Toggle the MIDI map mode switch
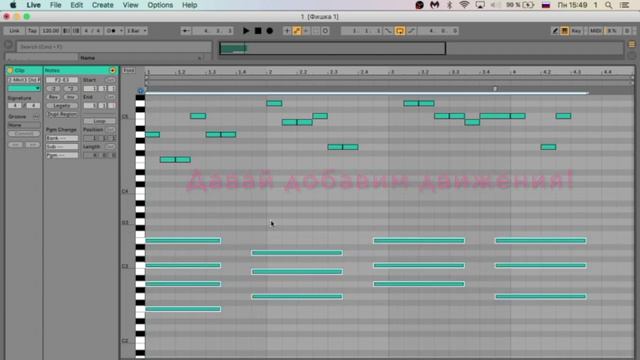 coord(596,31)
